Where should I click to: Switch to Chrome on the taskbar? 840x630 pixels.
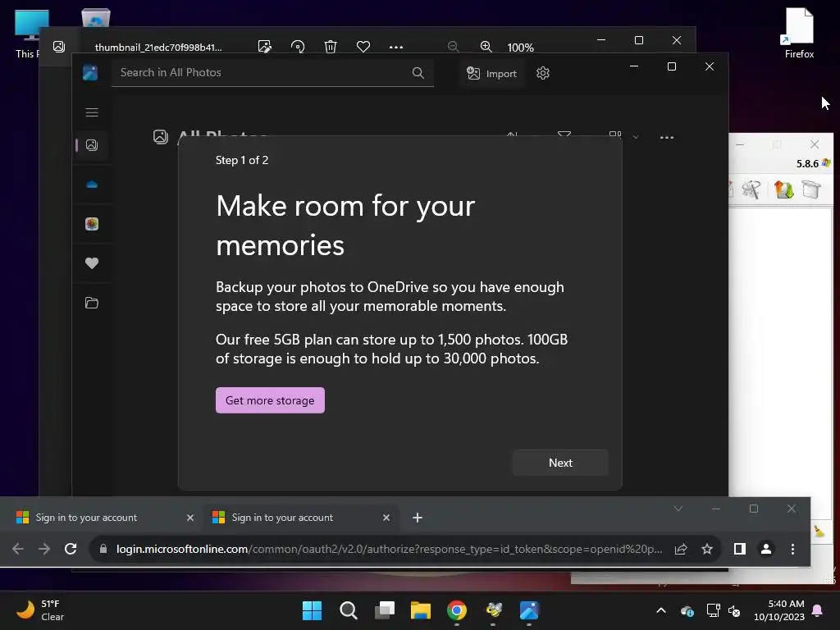(457, 610)
